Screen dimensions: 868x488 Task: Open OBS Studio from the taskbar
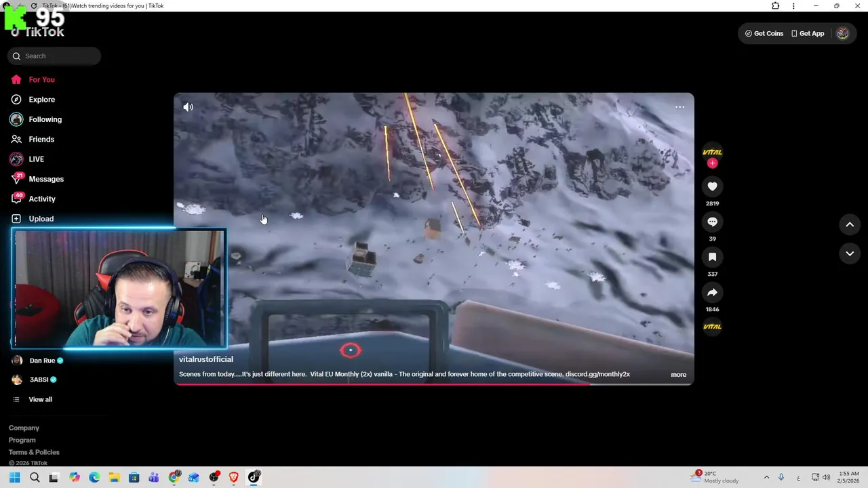tap(214, 477)
